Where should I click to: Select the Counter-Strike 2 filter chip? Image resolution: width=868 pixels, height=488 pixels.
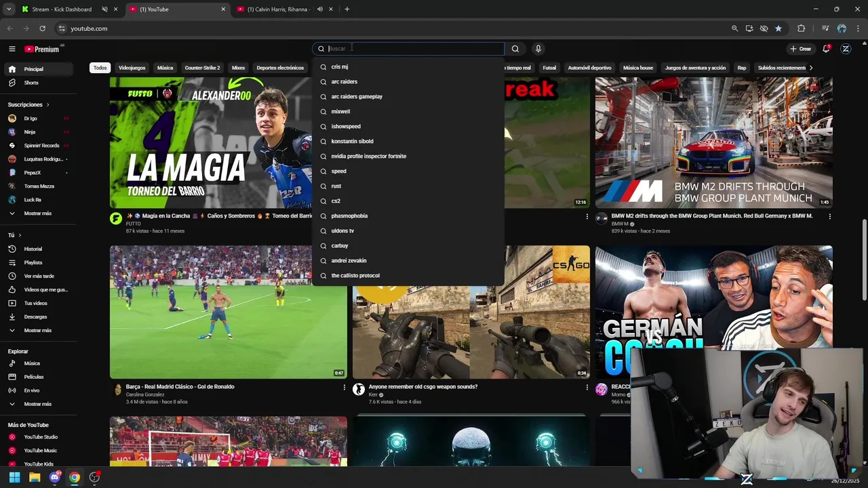[x=202, y=68]
